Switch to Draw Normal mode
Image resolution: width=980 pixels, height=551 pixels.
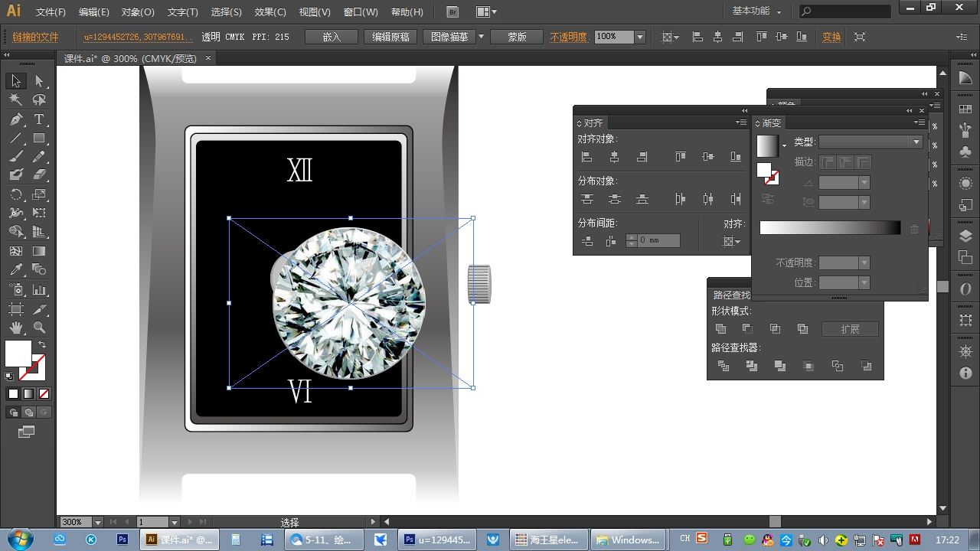pyautogui.click(x=13, y=412)
